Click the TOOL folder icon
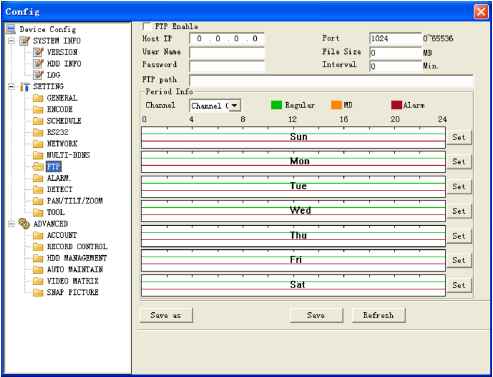493x377 pixels. pos(38,212)
